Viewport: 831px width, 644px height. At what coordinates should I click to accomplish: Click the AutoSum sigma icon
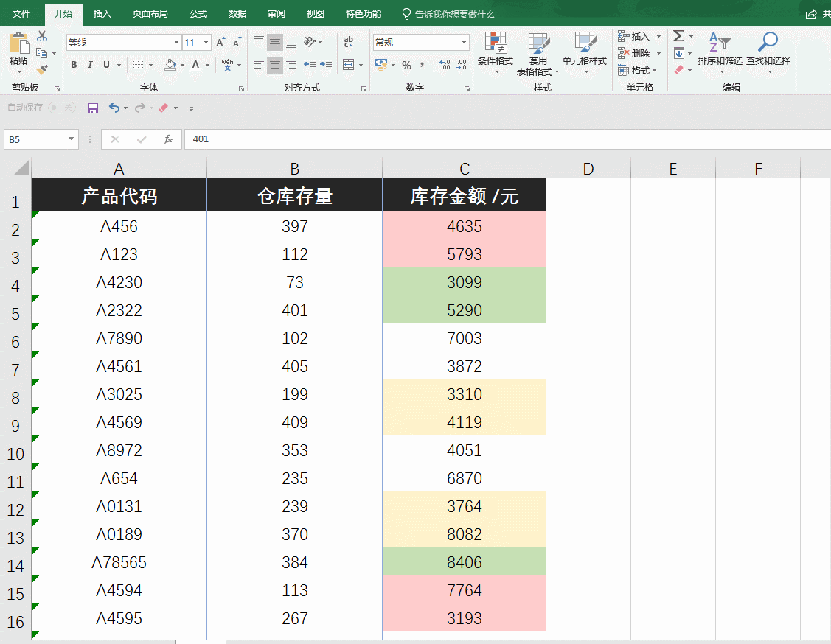(678, 36)
